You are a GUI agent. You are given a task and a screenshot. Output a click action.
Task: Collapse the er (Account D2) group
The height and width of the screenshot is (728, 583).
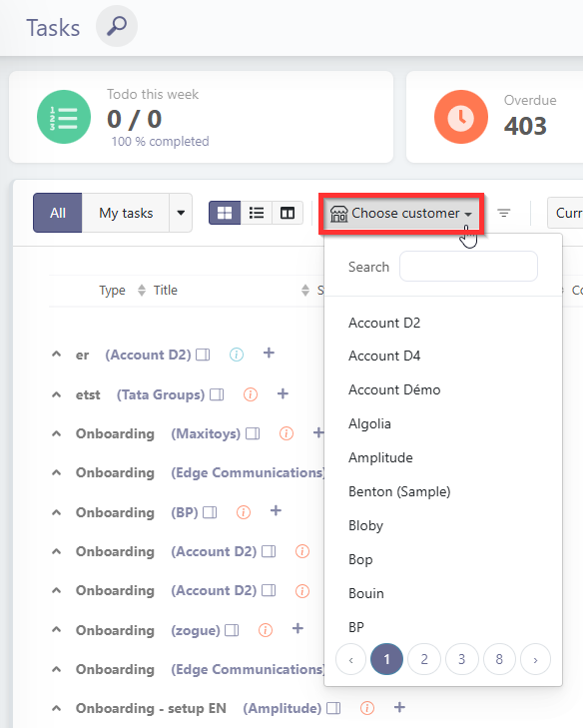(x=56, y=355)
